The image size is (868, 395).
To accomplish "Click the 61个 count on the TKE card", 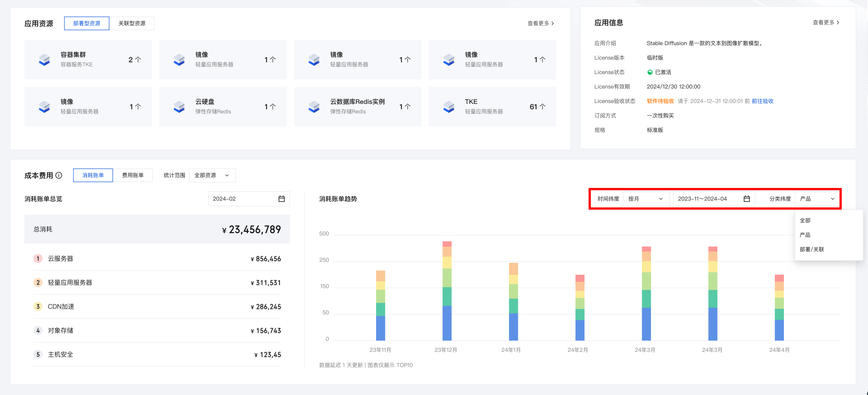I will click(x=537, y=107).
